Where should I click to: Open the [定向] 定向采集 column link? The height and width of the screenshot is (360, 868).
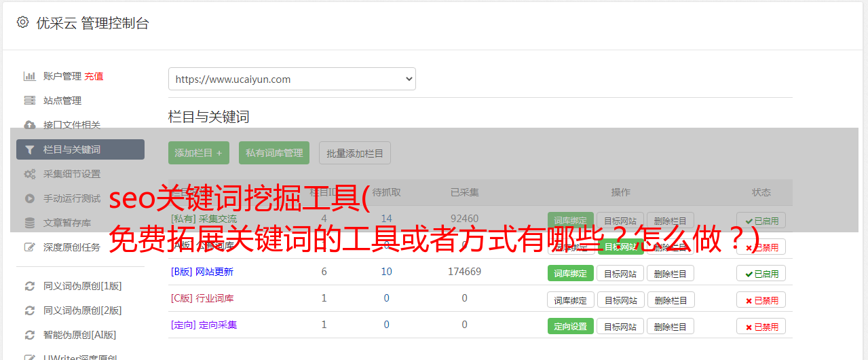204,325
